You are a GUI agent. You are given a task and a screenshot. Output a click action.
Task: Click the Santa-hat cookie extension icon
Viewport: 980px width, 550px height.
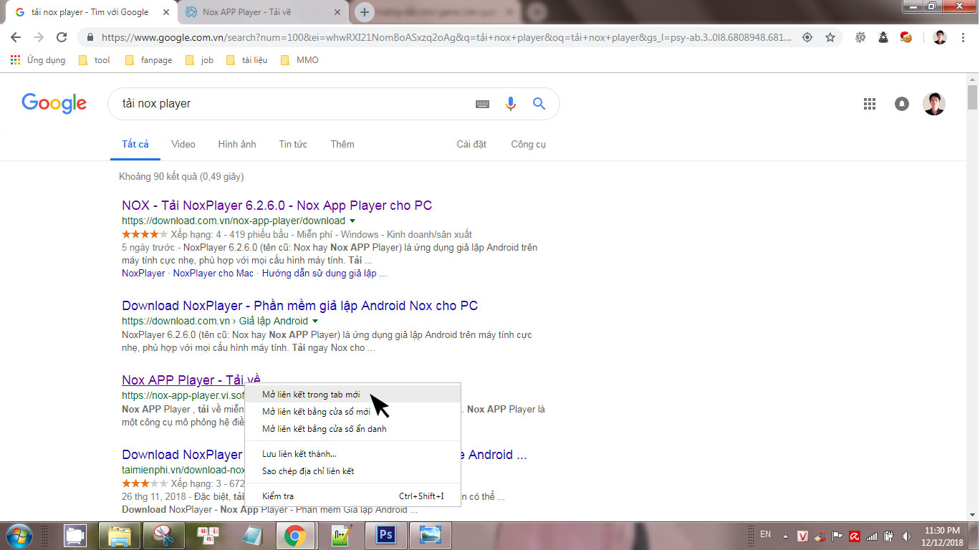pos(906,37)
